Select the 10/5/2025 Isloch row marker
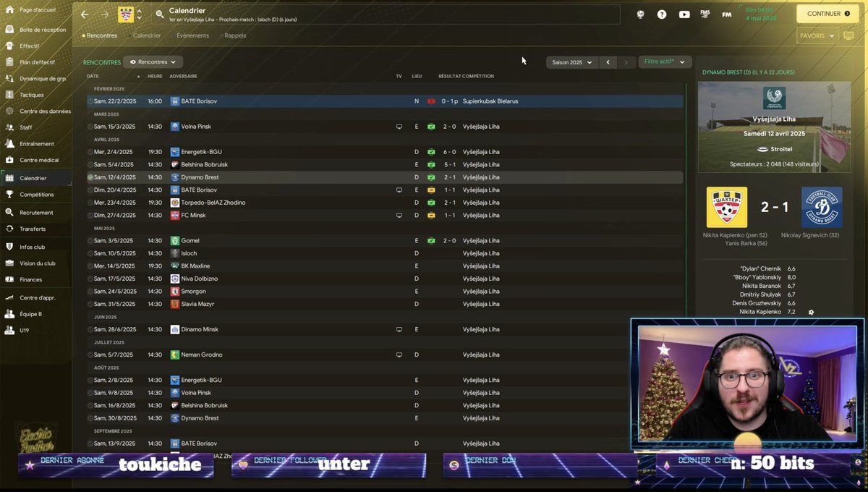Image resolution: width=868 pixels, height=492 pixels. pos(90,253)
